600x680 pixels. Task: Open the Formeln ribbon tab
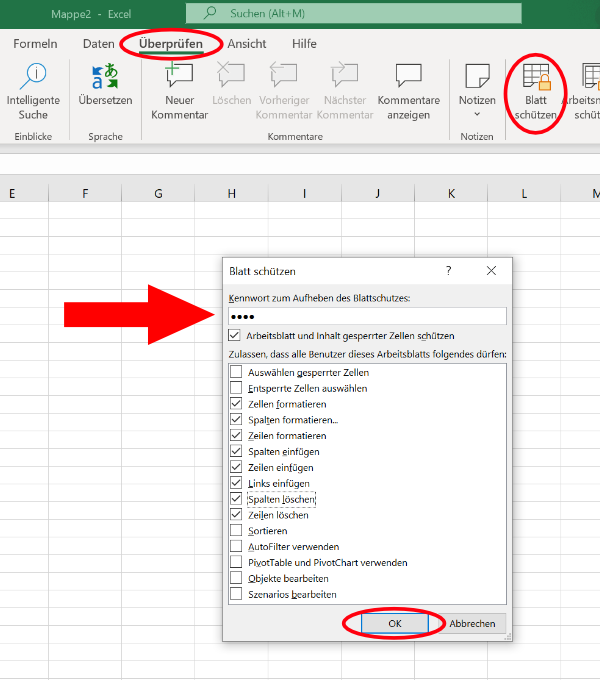pos(35,44)
